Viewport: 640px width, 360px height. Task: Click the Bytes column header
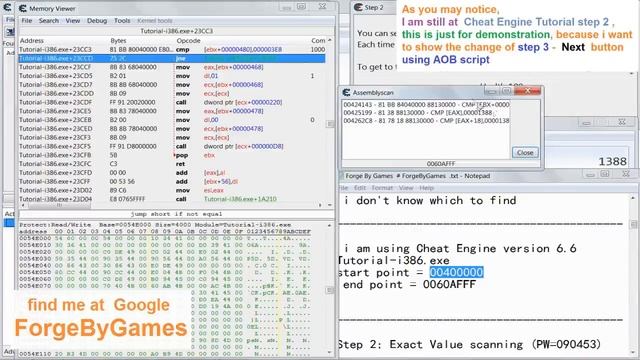[x=118, y=41]
